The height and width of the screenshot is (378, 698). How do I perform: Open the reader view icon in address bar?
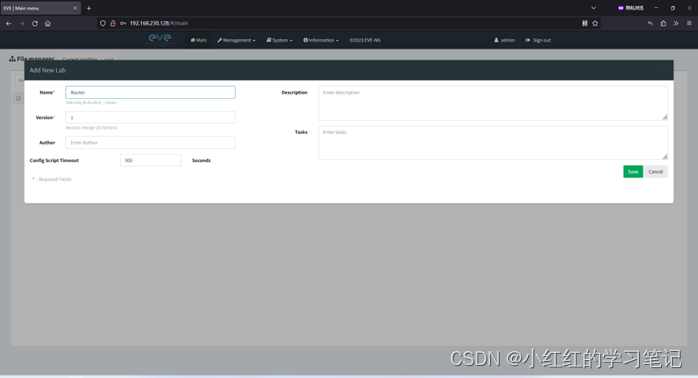[584, 23]
